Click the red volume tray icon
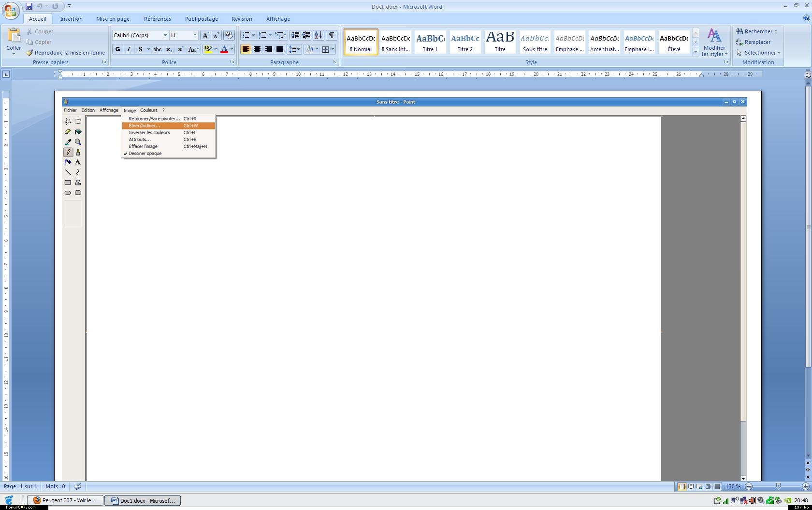 click(752, 500)
